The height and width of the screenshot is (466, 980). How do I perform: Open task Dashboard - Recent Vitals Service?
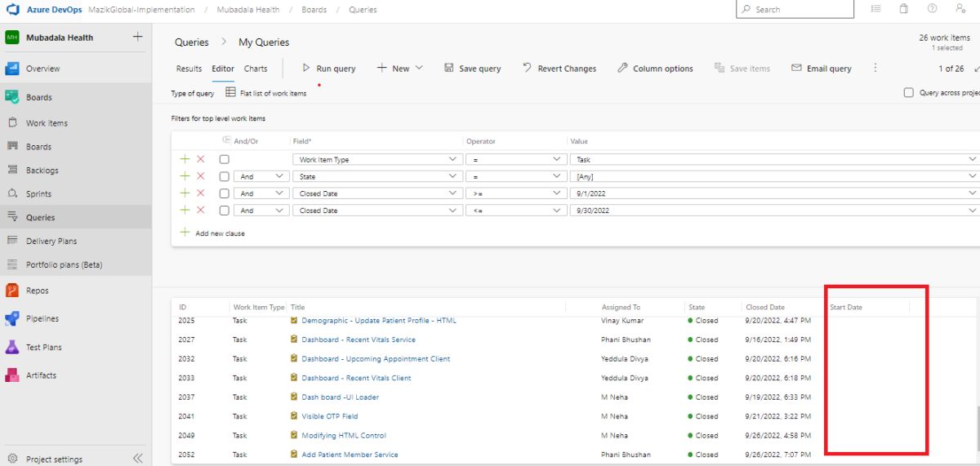coord(359,340)
